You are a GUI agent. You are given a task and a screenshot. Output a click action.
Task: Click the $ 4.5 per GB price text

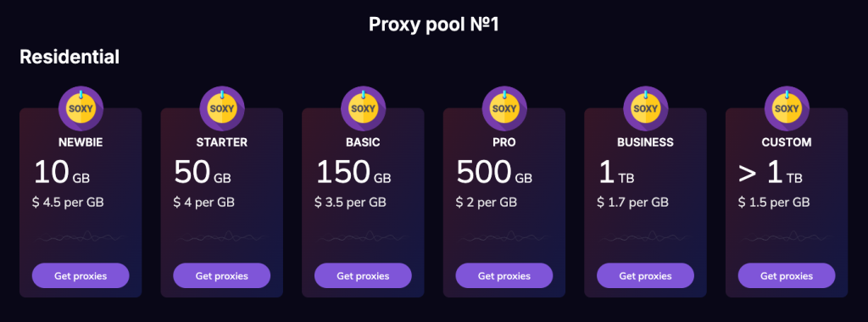(x=68, y=203)
